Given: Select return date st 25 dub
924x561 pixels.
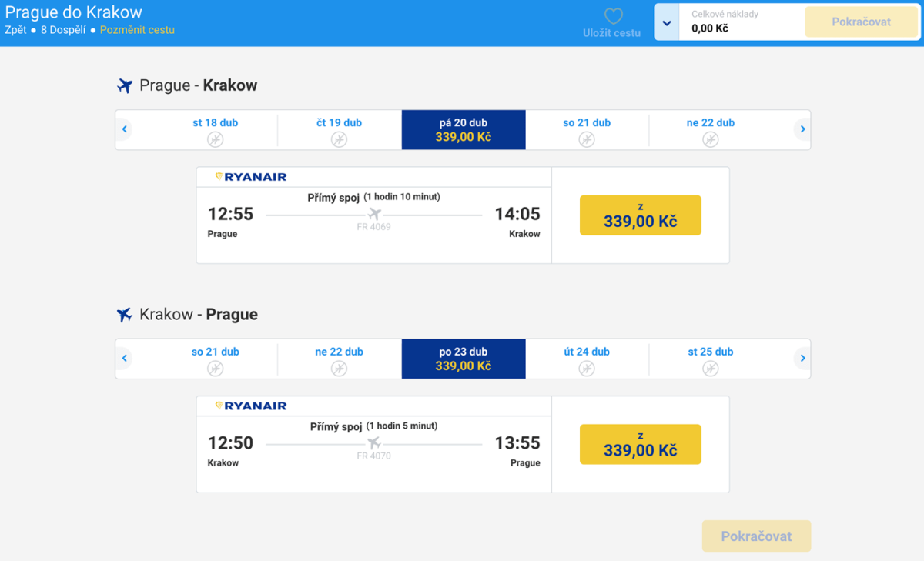Looking at the screenshot, I should pyautogui.click(x=711, y=359).
